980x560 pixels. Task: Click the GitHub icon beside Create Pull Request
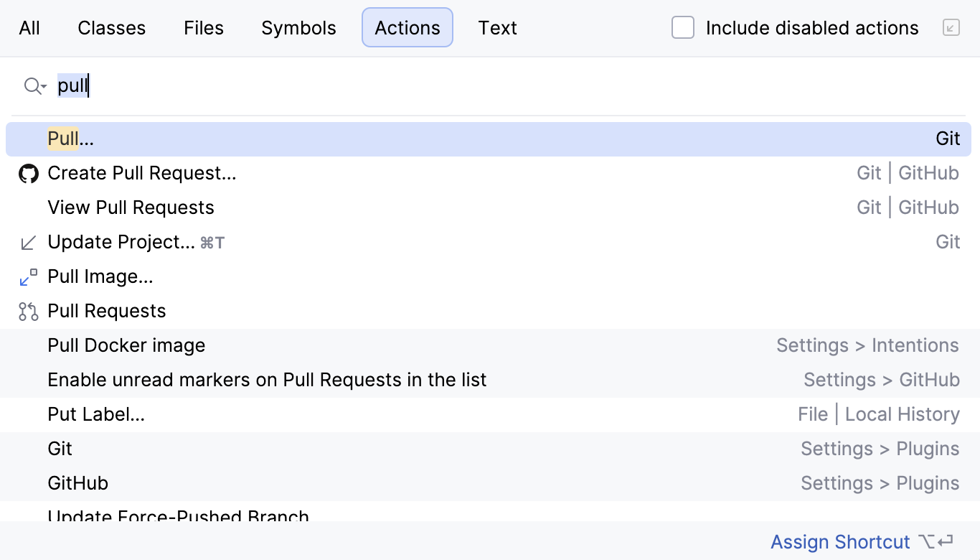(x=28, y=173)
